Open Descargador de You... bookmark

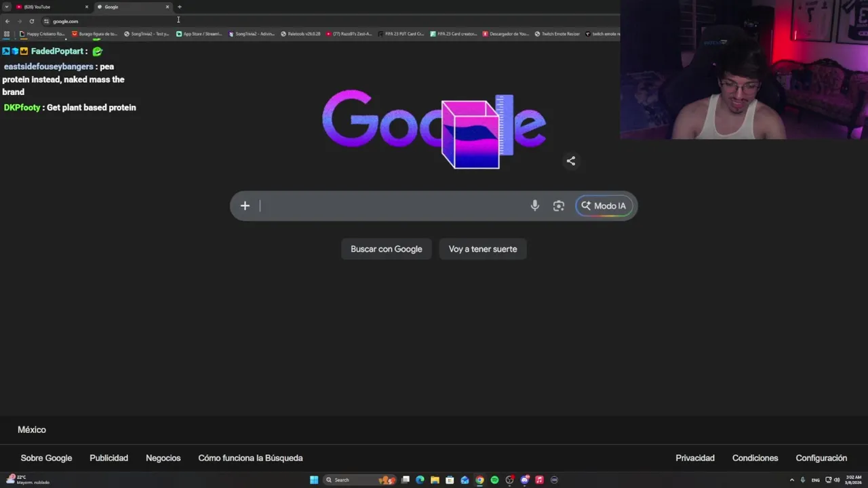coord(506,34)
